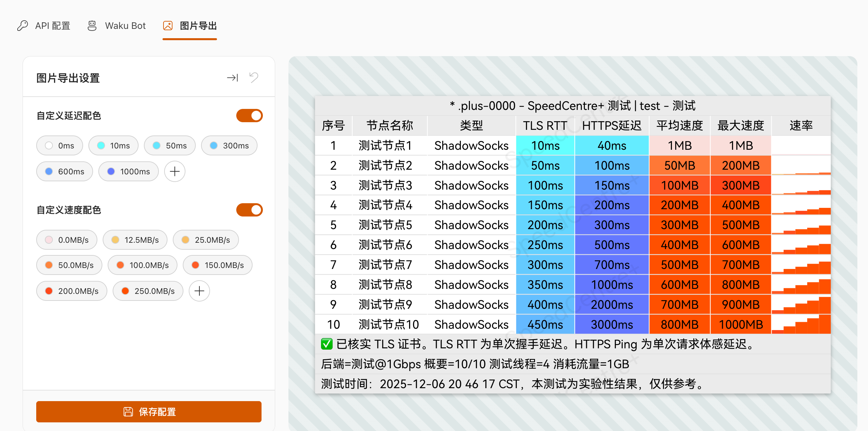Open the 100.0MB/s speed color chip

click(143, 265)
